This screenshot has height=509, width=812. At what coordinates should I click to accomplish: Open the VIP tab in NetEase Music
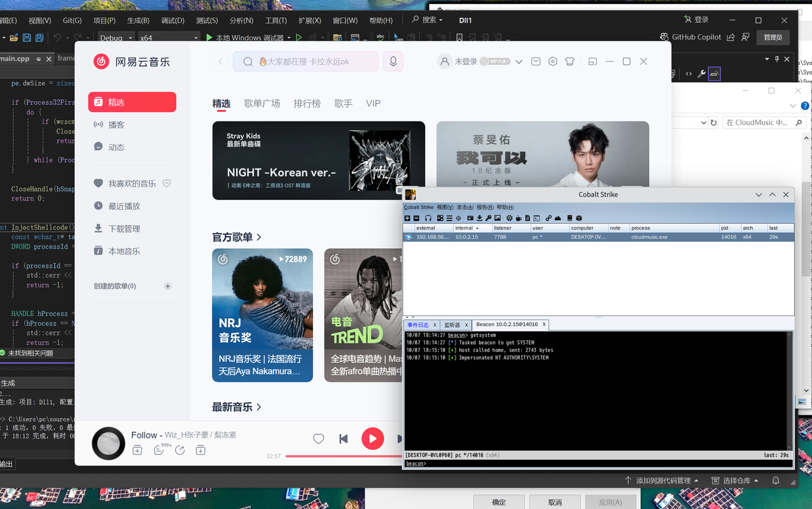pyautogui.click(x=374, y=103)
